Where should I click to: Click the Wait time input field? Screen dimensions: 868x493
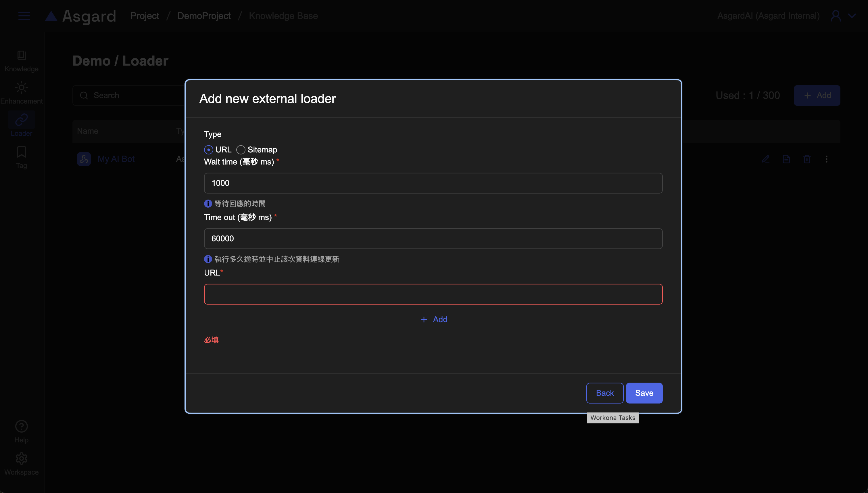pos(433,183)
